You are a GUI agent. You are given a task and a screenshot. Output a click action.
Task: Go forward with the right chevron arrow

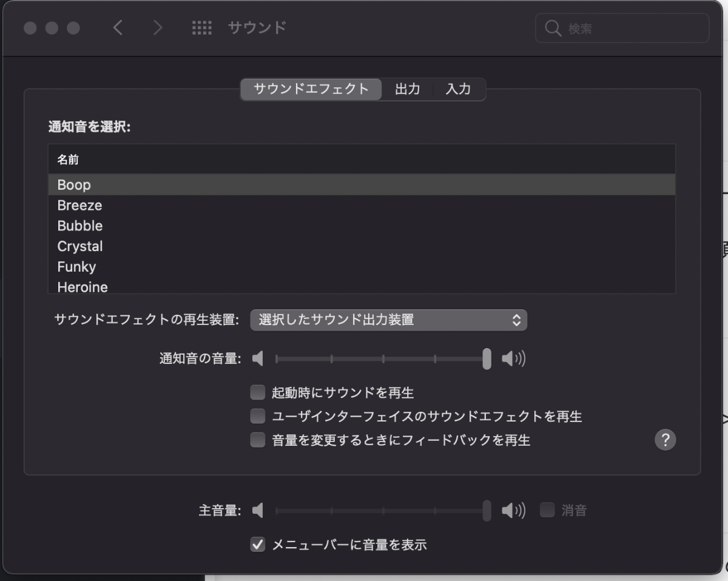click(158, 28)
